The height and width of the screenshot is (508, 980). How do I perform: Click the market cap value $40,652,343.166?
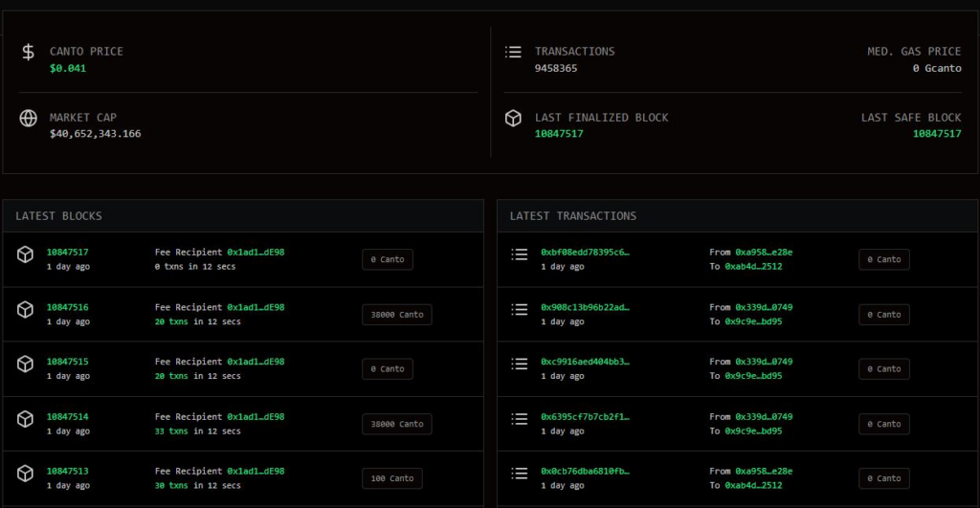coord(95,134)
